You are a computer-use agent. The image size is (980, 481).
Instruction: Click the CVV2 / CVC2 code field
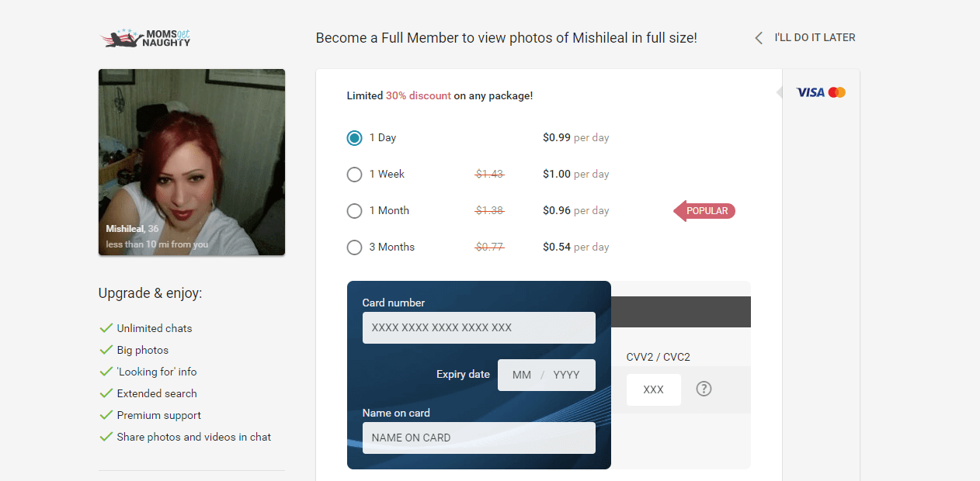[654, 389]
